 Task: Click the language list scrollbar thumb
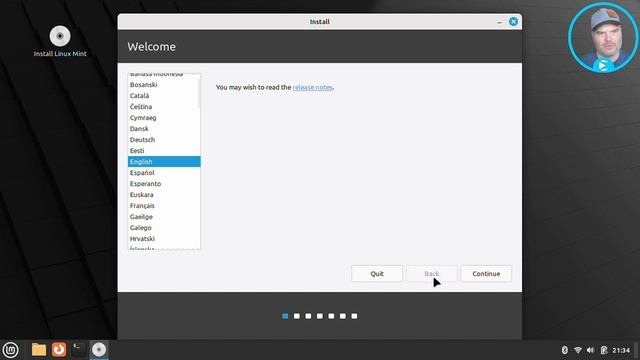[199, 93]
